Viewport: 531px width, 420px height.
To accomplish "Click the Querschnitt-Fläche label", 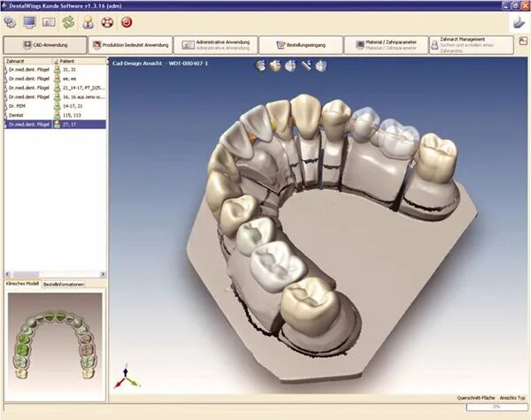I will click(476, 398).
